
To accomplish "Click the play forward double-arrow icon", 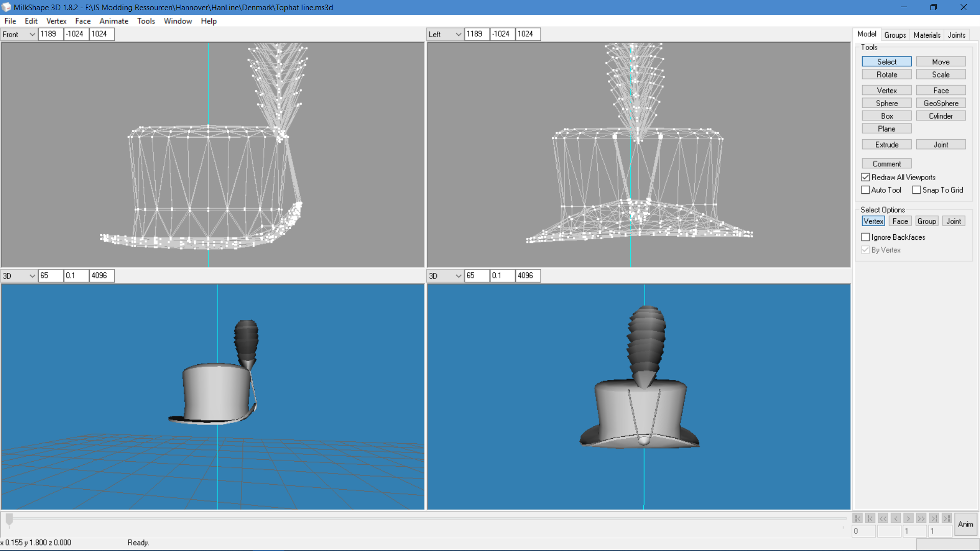I will pos(921,518).
